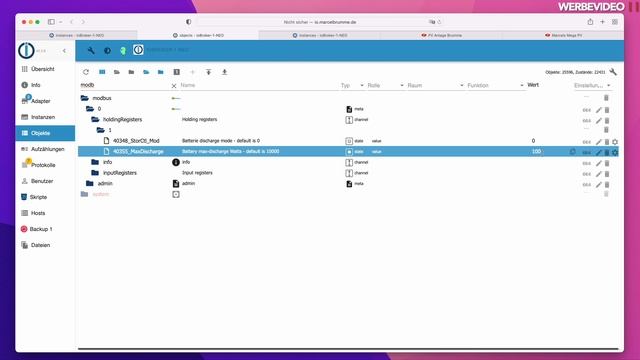Open custom settings gear for 40348_StorCtl_Mod

click(x=615, y=142)
